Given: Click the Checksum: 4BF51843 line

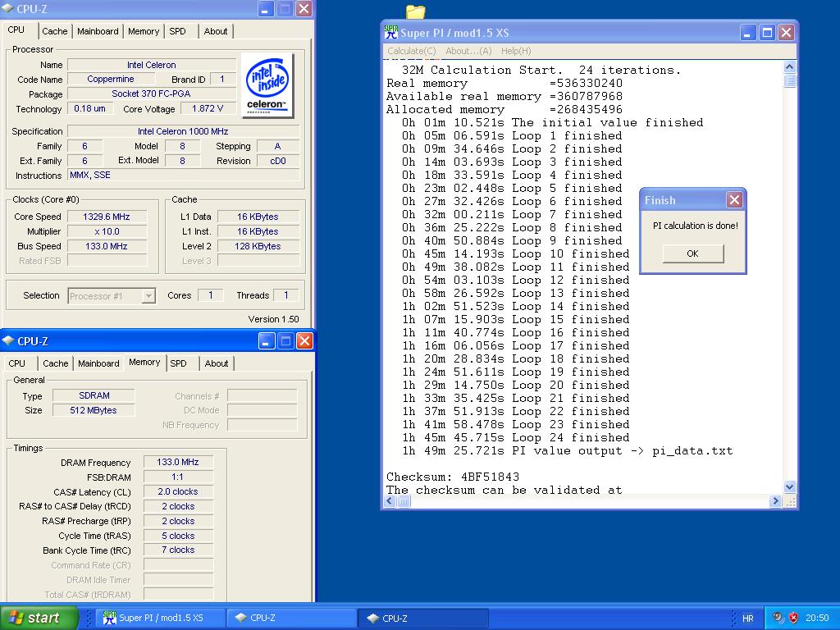Looking at the screenshot, I should pyautogui.click(x=453, y=477).
